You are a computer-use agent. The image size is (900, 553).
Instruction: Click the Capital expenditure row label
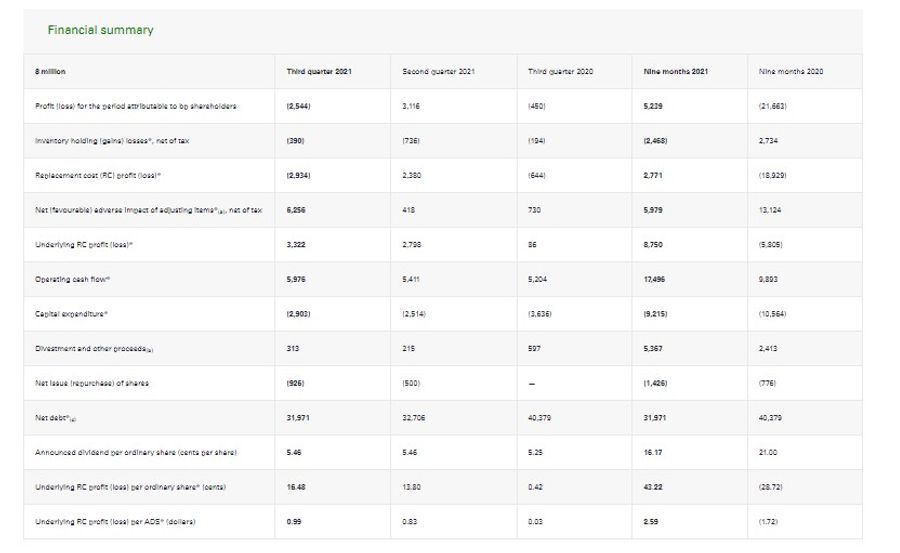tap(71, 314)
